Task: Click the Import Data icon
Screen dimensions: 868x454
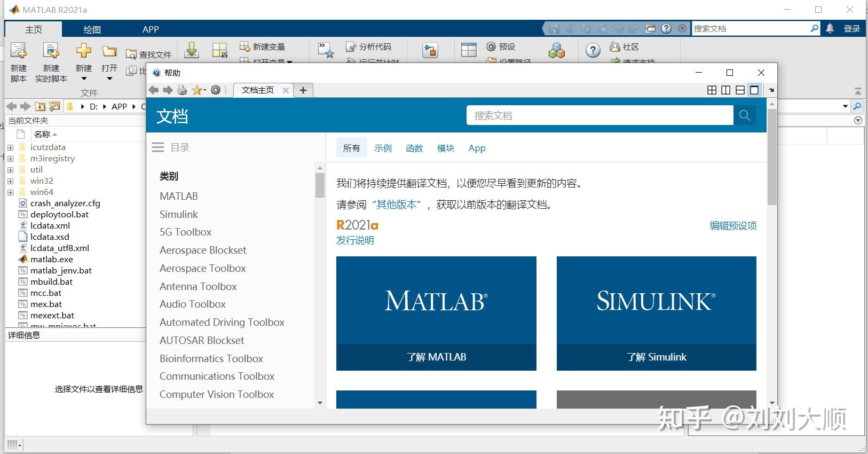Action: pyautogui.click(x=192, y=51)
